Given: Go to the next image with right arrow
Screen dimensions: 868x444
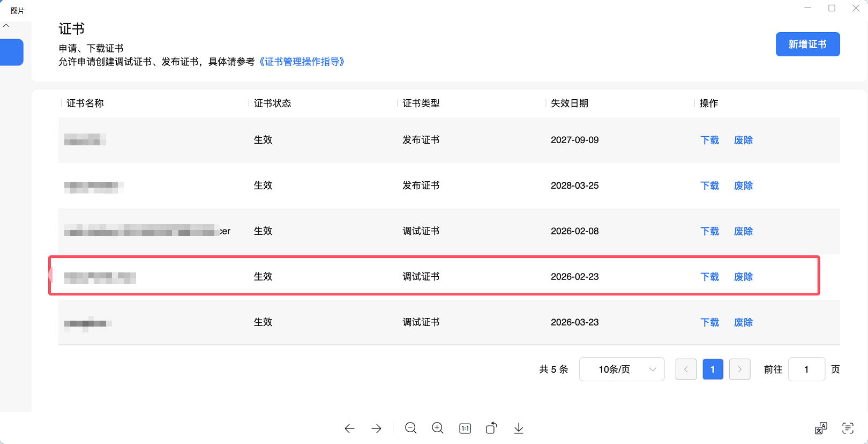Looking at the screenshot, I should 377,428.
